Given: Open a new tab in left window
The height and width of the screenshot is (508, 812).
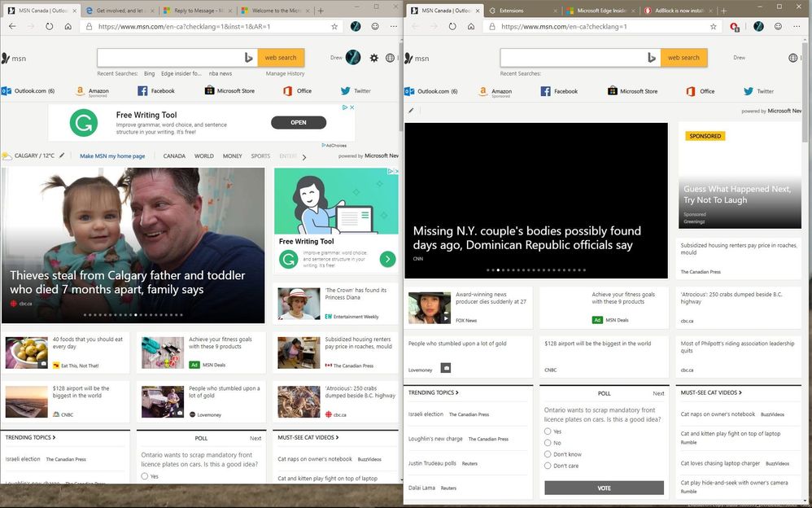Looking at the screenshot, I should [321, 11].
